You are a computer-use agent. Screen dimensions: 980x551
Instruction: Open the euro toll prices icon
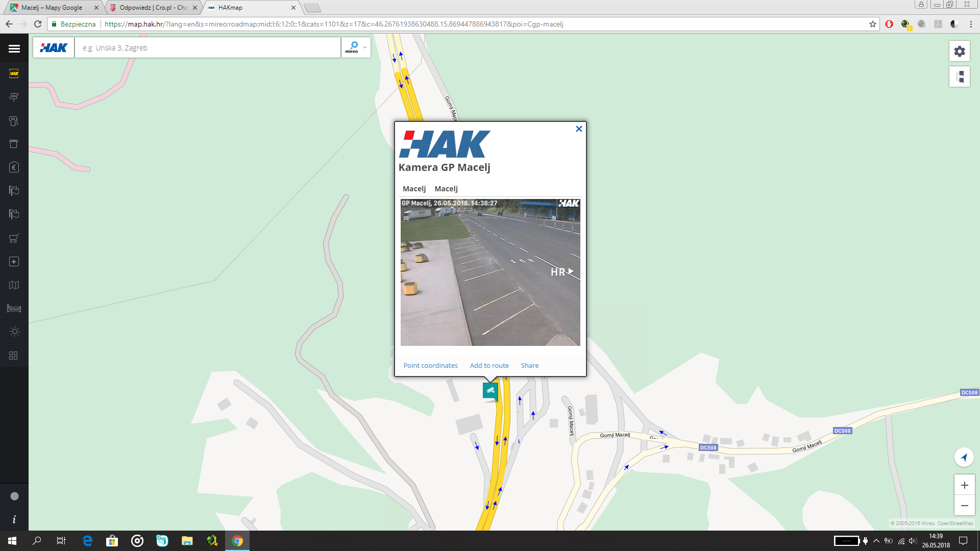(14, 167)
